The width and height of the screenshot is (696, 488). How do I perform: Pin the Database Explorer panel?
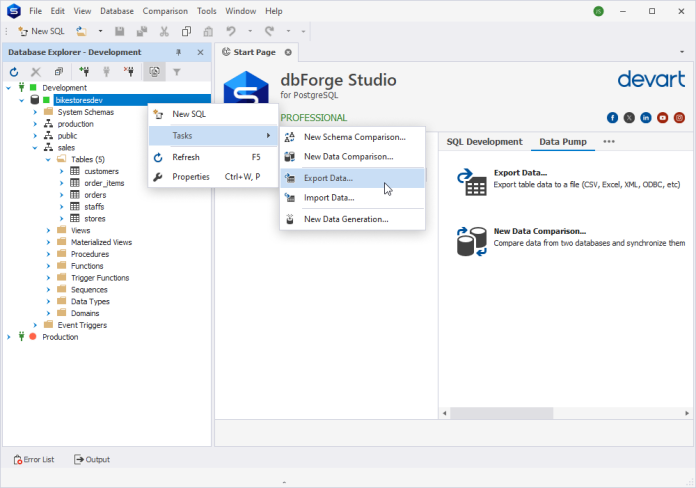point(178,52)
